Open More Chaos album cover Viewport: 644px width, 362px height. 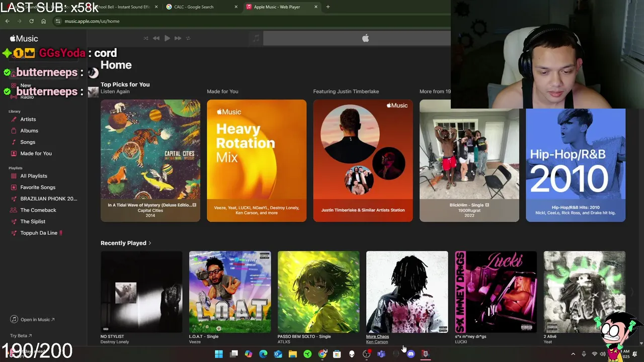407,292
